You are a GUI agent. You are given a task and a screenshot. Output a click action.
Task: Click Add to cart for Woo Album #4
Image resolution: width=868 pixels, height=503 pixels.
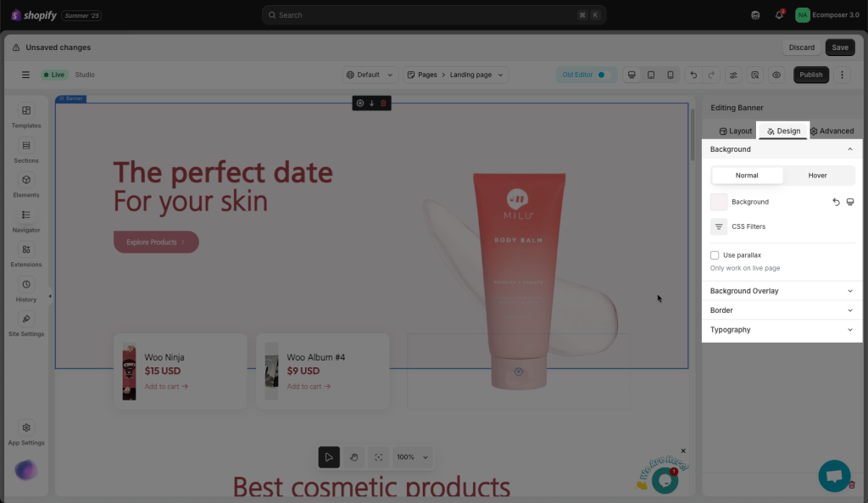click(x=309, y=387)
